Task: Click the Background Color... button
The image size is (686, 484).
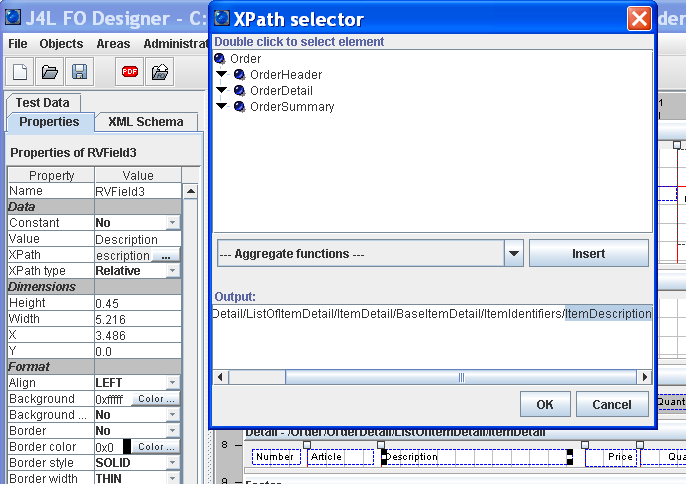Action: (x=156, y=399)
